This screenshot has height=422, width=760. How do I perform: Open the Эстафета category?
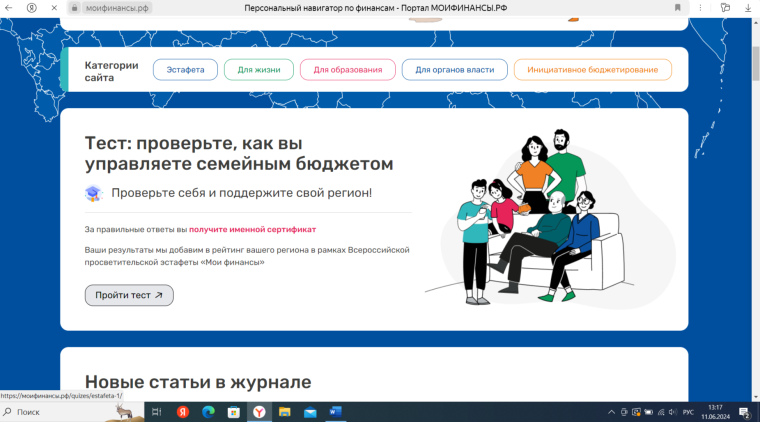click(185, 70)
